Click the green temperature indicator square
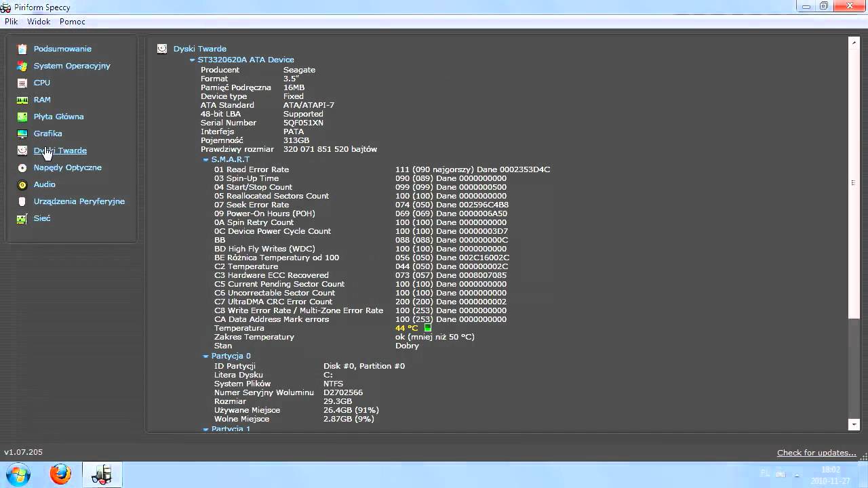The image size is (868, 488). [x=428, y=328]
